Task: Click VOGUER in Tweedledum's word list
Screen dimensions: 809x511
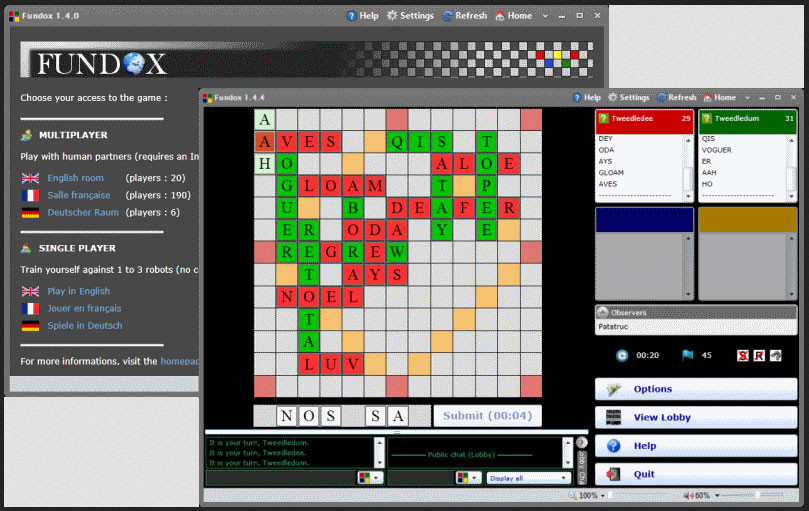Action: pos(717,150)
